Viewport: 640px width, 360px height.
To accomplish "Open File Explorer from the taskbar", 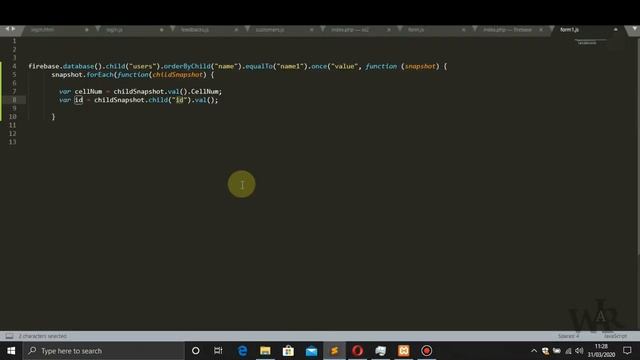I will coord(265,351).
